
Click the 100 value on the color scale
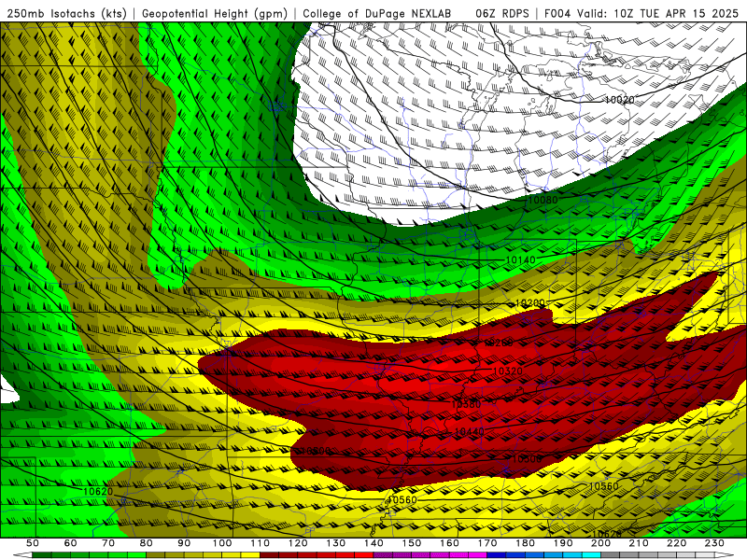tap(222, 543)
